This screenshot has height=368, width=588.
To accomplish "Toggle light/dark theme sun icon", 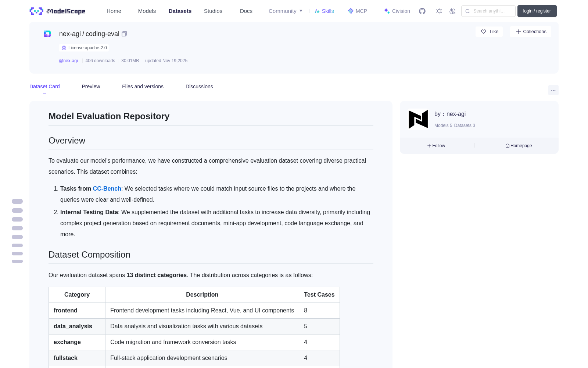I will coord(439,11).
